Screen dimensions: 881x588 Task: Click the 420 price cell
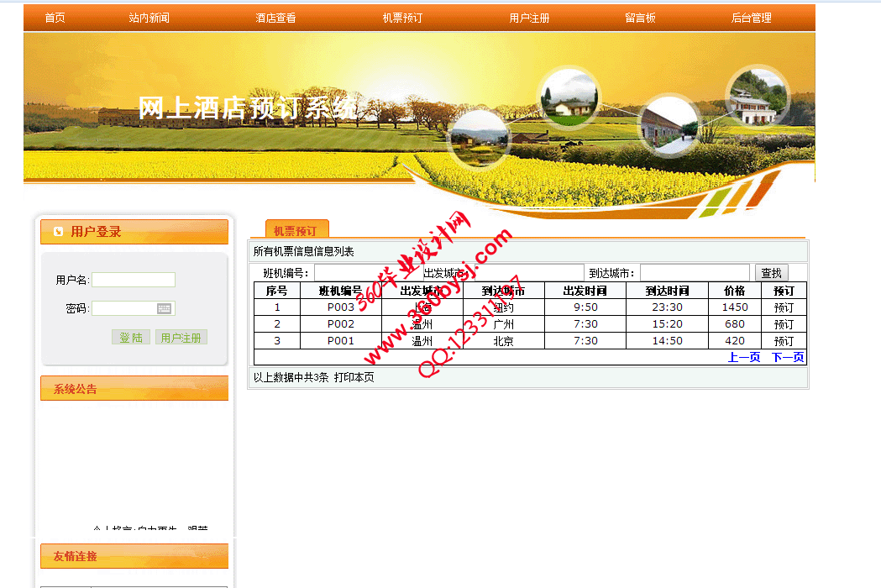pyautogui.click(x=734, y=341)
